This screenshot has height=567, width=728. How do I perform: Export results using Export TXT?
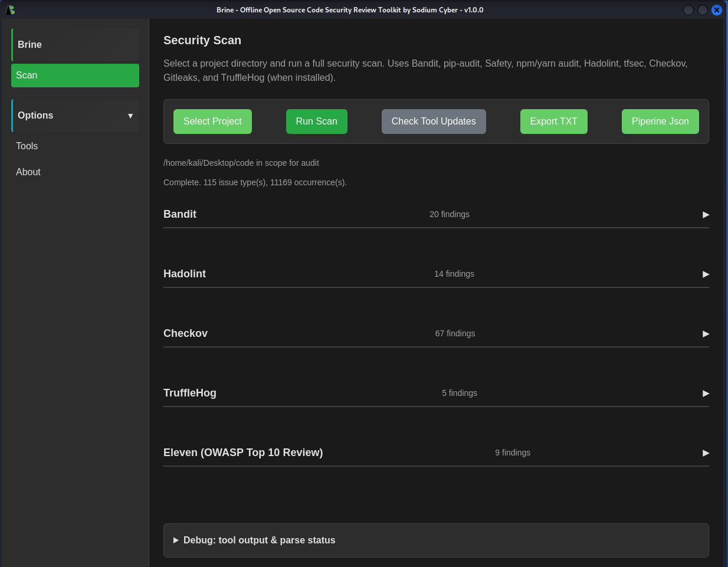click(553, 122)
